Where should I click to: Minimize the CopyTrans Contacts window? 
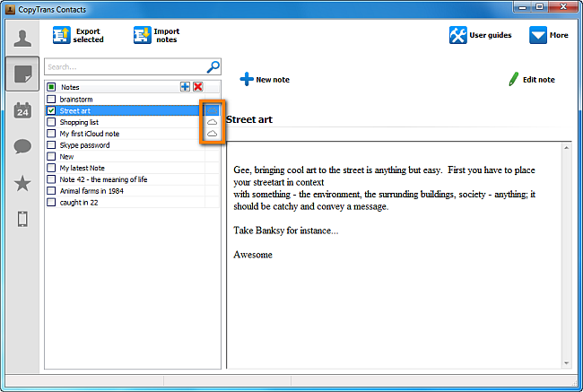[522, 7]
